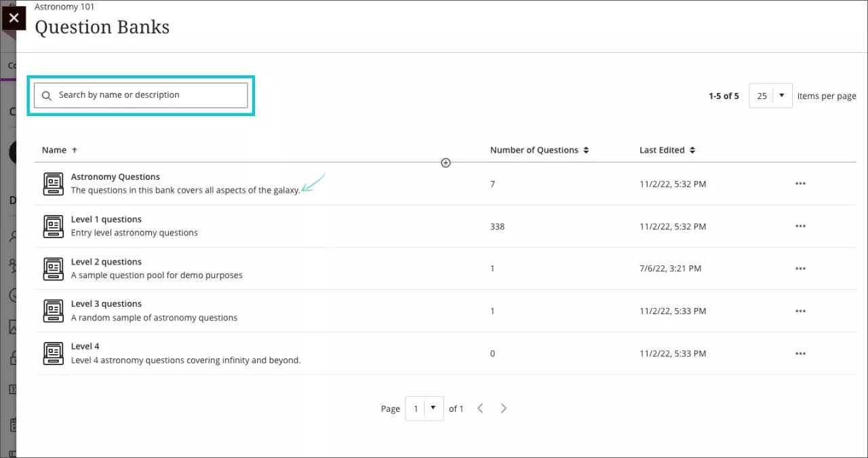The width and height of the screenshot is (868, 458).
Task: Open the options menu for Level 4
Action: (800, 353)
